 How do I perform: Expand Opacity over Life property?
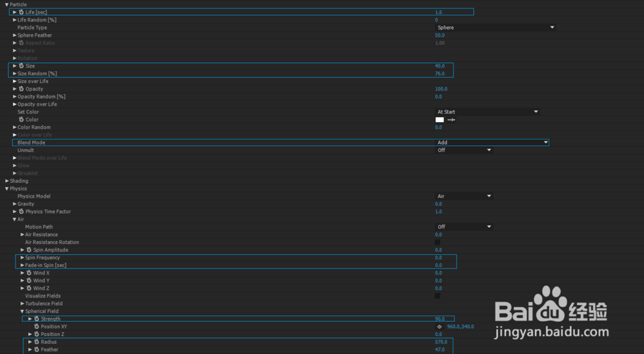coord(14,104)
